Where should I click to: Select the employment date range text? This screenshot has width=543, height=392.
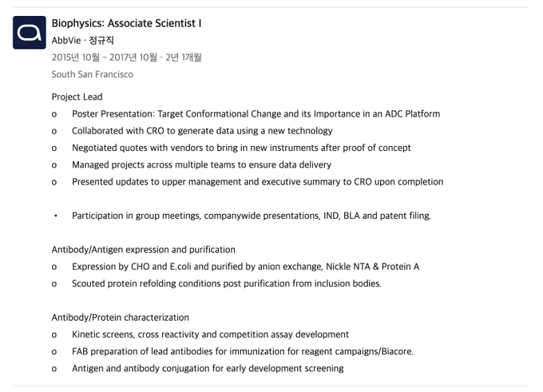click(126, 57)
